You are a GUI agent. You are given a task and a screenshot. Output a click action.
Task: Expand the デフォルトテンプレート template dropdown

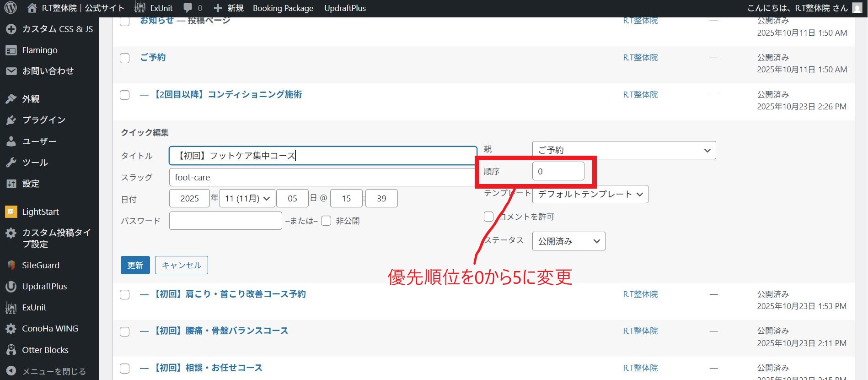(x=590, y=194)
